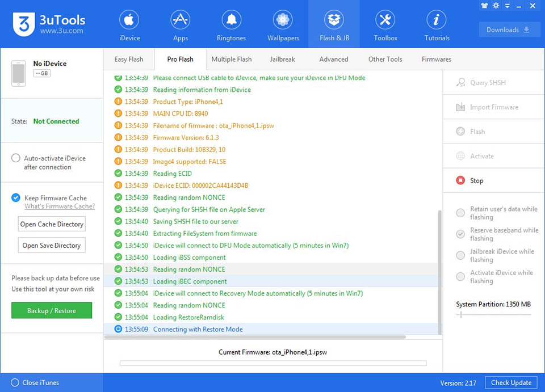Open the Wallpapers section
Viewport: 545px width, 392px height.
[x=283, y=26]
